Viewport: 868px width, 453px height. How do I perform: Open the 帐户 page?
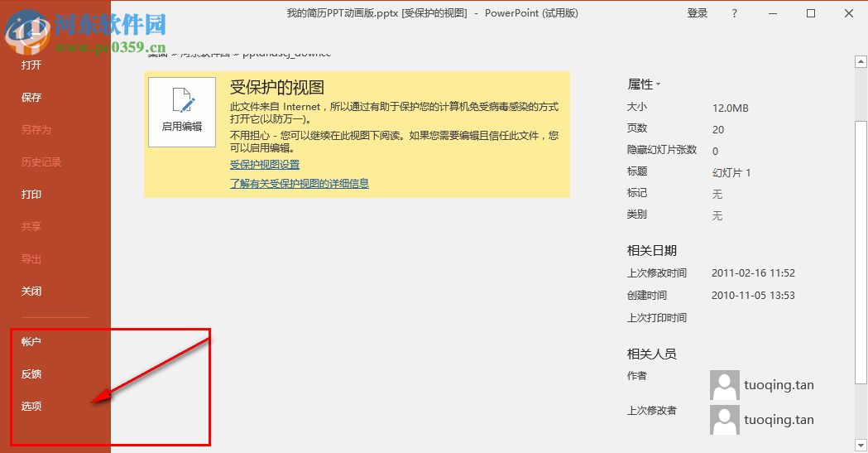tap(31, 342)
